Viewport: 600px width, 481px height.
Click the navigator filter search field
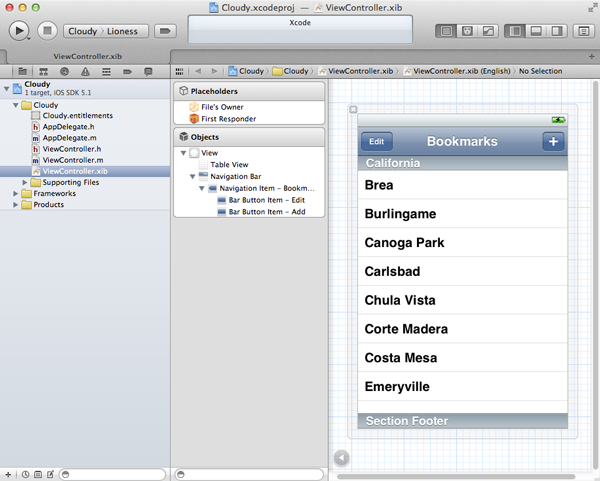pos(112,474)
